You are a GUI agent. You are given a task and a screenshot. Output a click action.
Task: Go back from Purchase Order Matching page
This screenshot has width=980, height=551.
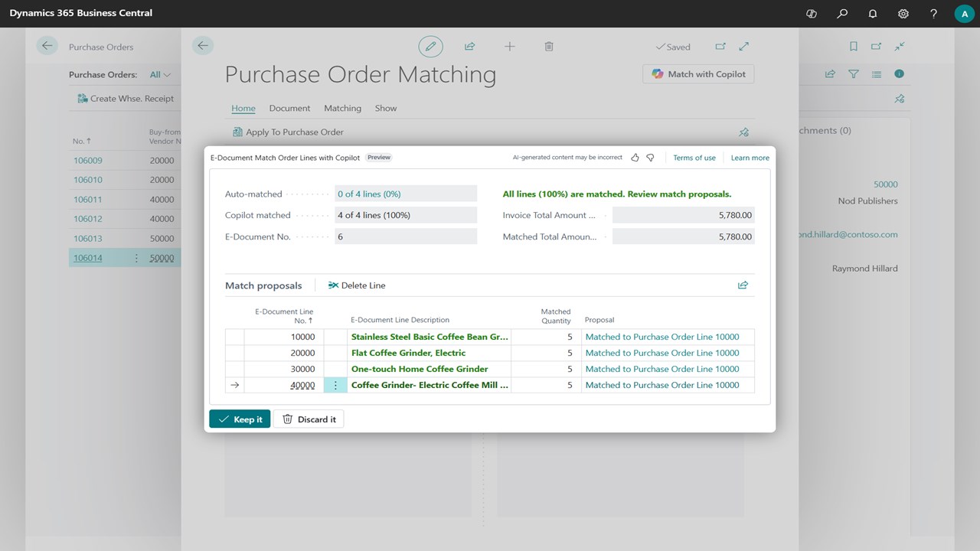(203, 46)
